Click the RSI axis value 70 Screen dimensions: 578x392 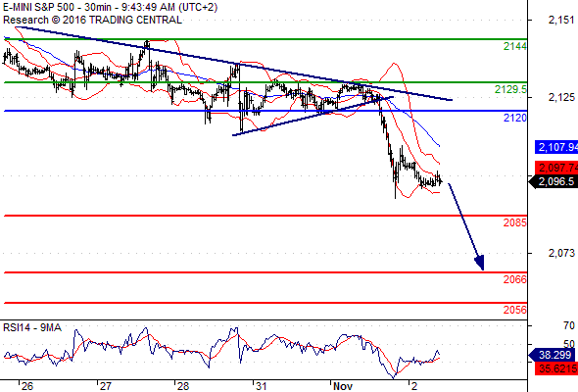coord(569,325)
